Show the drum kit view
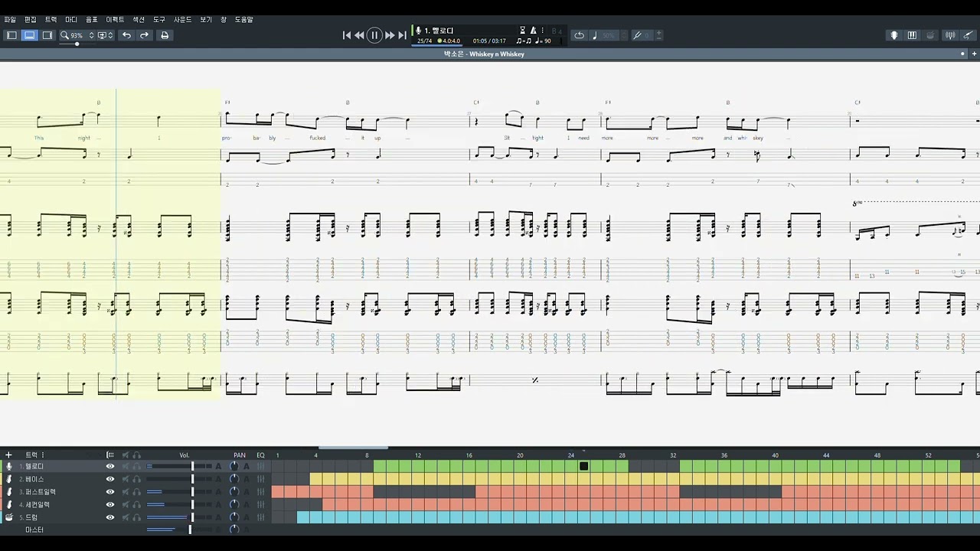The image size is (980, 551). point(930,35)
